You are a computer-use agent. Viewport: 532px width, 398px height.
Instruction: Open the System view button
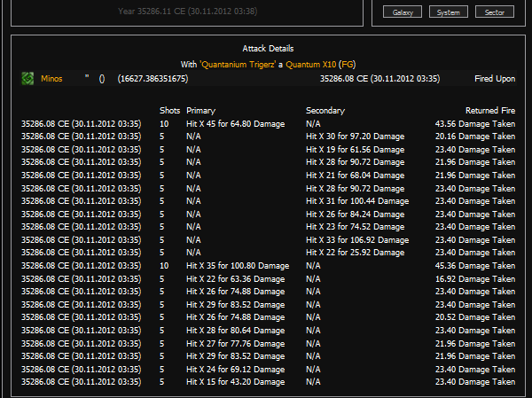pyautogui.click(x=449, y=12)
